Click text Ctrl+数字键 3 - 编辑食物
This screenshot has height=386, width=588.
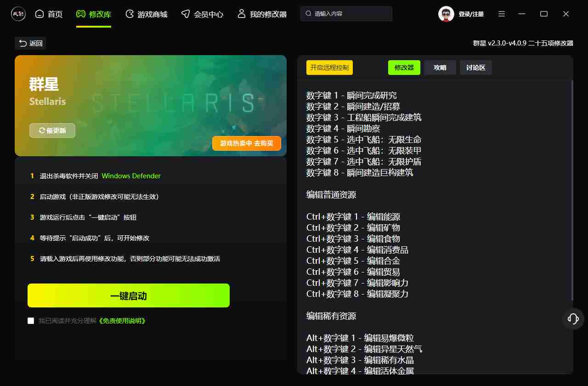[353, 239]
